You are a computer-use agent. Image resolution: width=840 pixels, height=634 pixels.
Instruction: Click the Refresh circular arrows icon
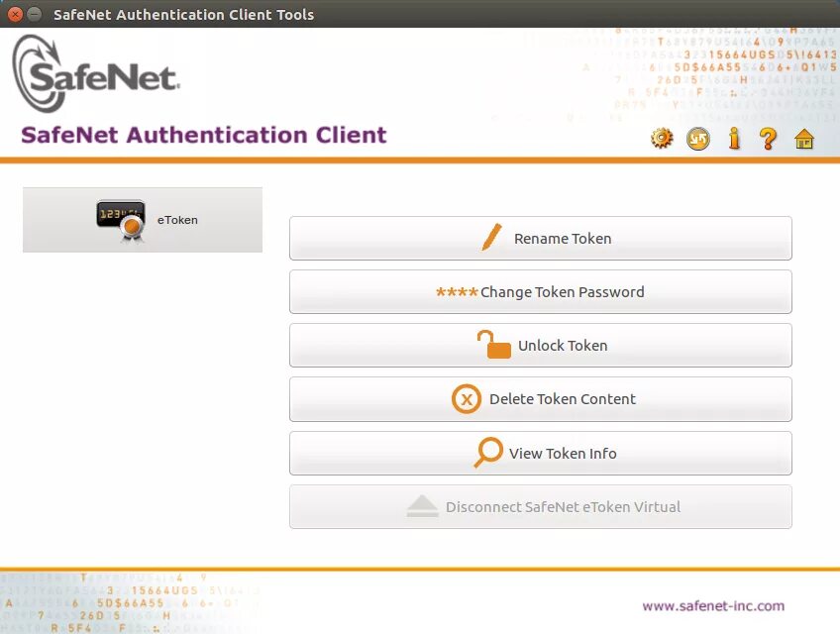click(698, 139)
